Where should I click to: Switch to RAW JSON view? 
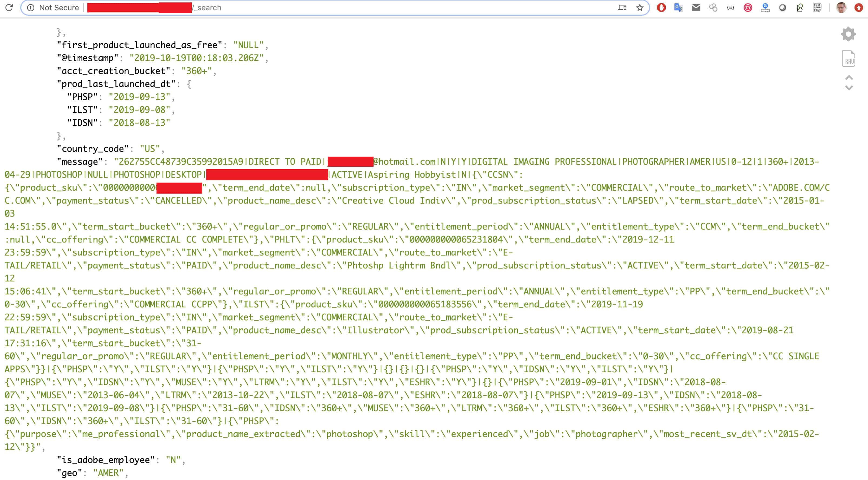coord(848,59)
